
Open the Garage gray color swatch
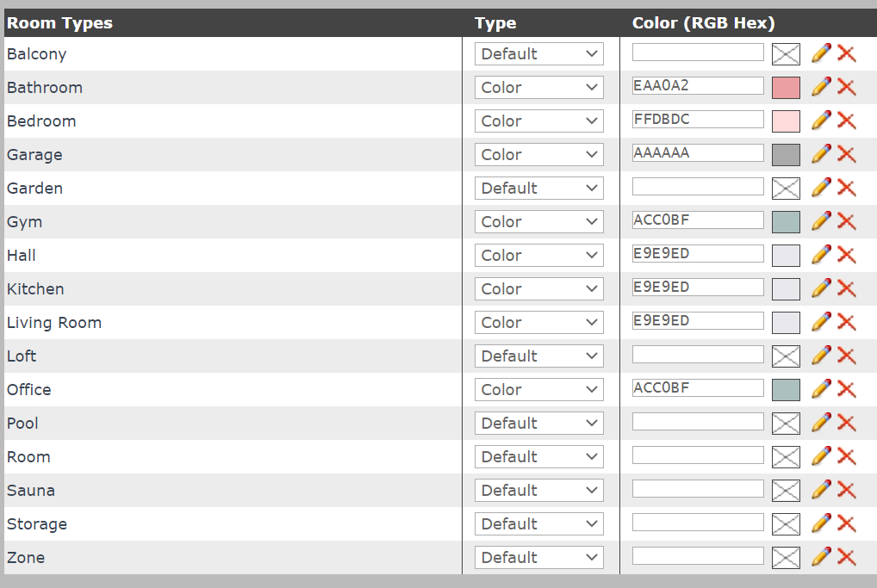pyautogui.click(x=786, y=155)
